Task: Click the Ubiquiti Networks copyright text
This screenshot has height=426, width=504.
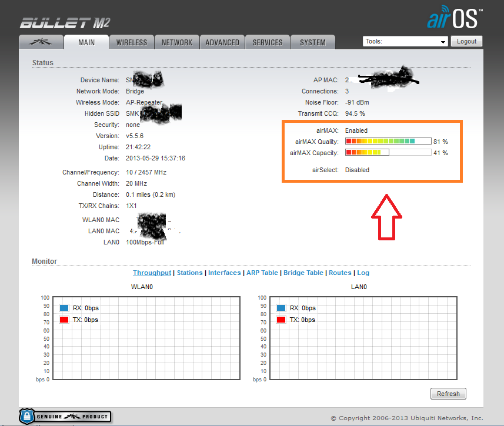Action: tap(407, 418)
